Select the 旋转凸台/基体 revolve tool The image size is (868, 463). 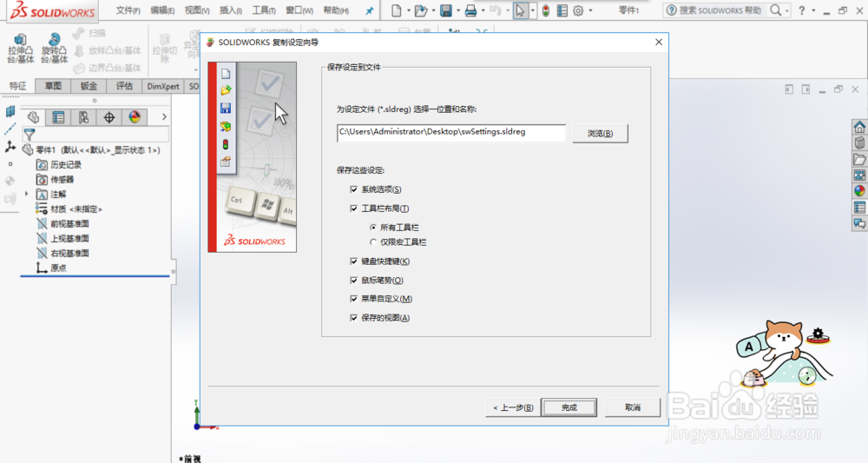coord(54,48)
